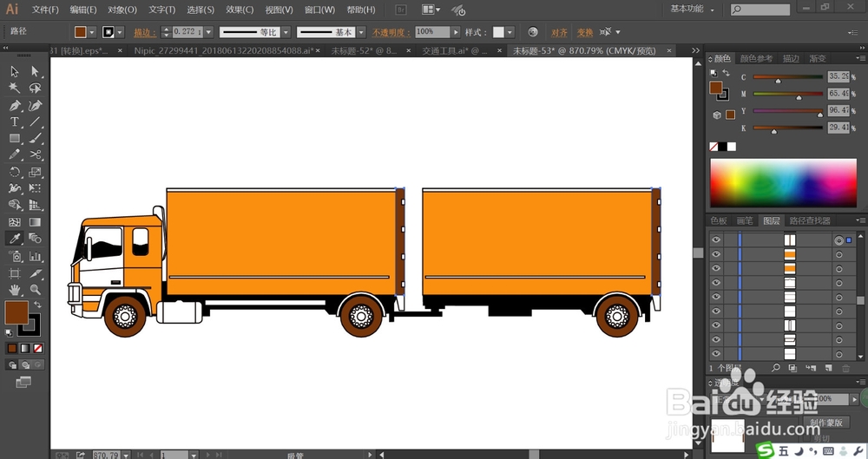The width and height of the screenshot is (868, 459).
Task: Click the 不透明度 link
Action: pyautogui.click(x=391, y=32)
